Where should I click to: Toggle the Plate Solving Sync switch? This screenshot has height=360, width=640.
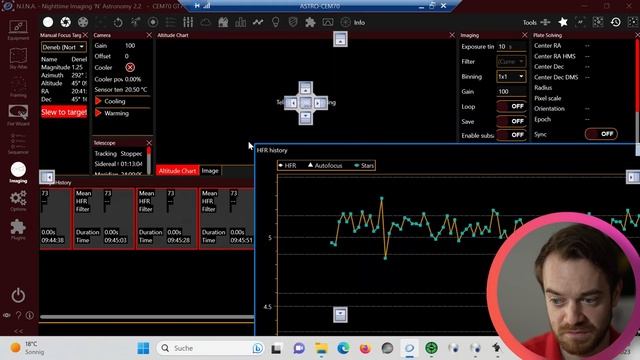click(x=601, y=133)
